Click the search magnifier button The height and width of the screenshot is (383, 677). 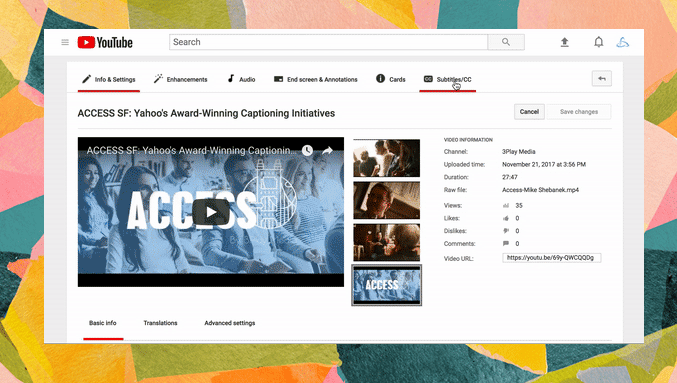point(506,42)
